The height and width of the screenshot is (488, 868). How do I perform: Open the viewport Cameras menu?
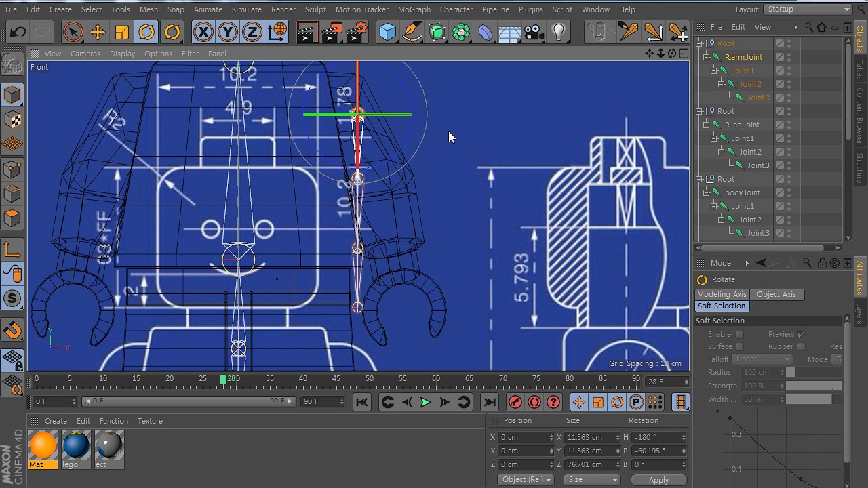pos(85,54)
